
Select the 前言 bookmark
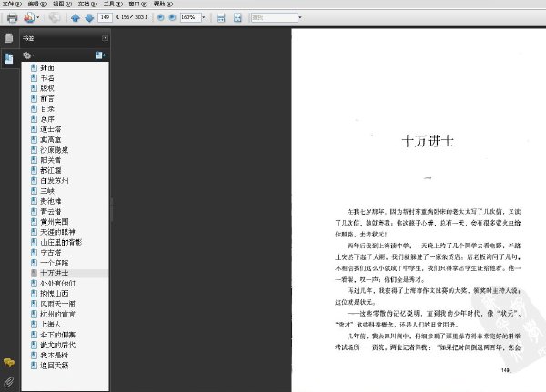coord(47,98)
